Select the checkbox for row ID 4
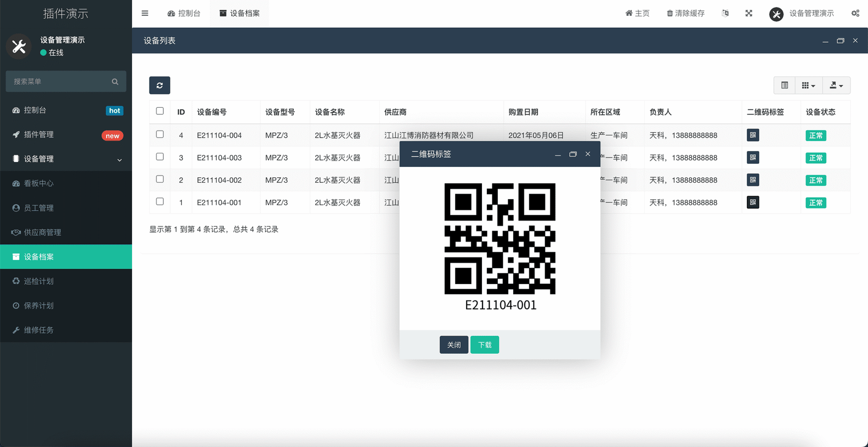Viewport: 868px width, 447px height. coord(160,135)
